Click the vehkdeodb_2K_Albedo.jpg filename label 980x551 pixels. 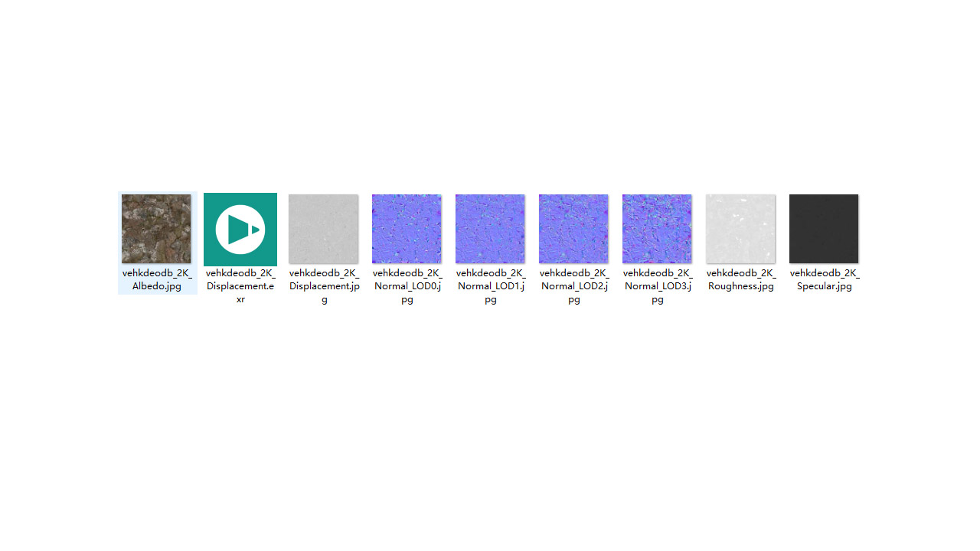click(157, 279)
